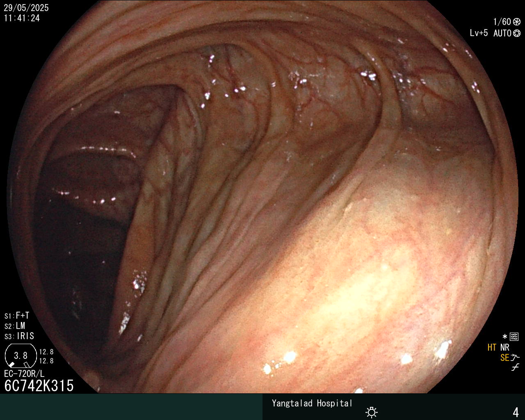Click the asterisk indicator icon
The image size is (525, 420).
tap(504, 337)
